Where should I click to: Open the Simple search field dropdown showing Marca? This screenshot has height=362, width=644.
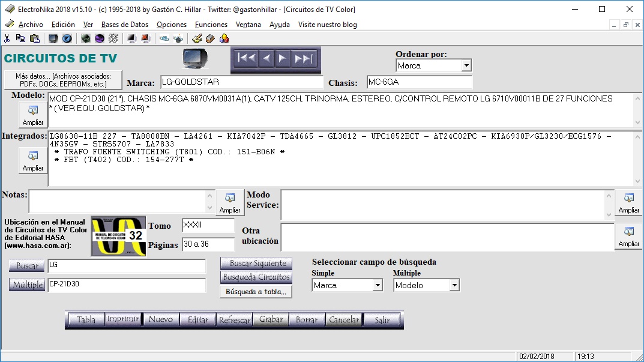376,285
